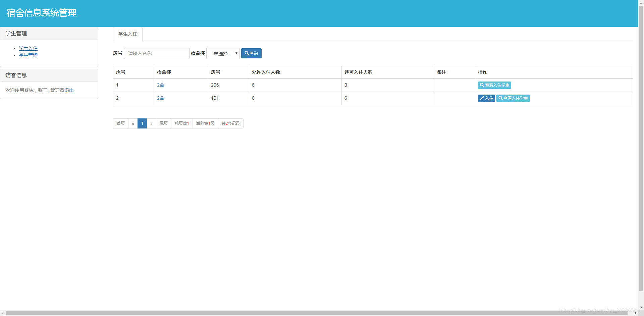The image size is (644, 316).
Task: Open 2舍 link in row 1
Action: pyautogui.click(x=161, y=85)
